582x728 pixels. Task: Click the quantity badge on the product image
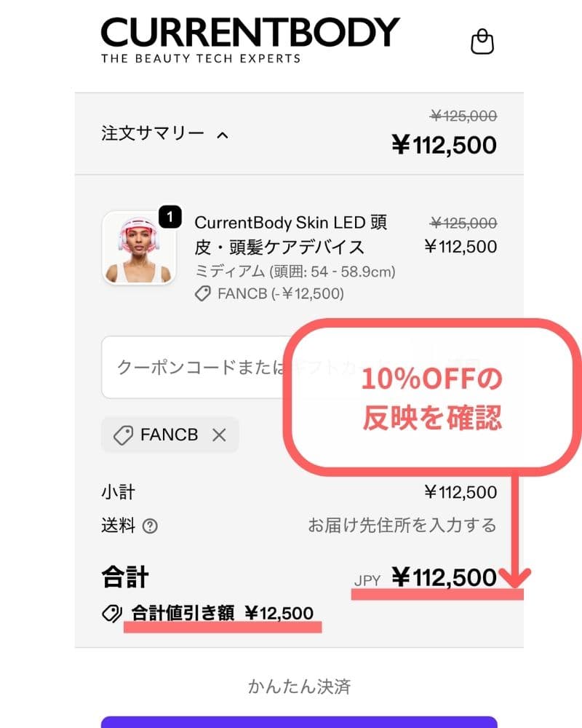click(170, 217)
